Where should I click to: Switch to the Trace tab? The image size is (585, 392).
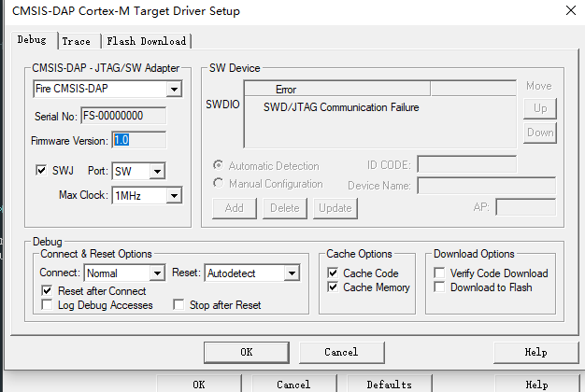pyautogui.click(x=77, y=41)
